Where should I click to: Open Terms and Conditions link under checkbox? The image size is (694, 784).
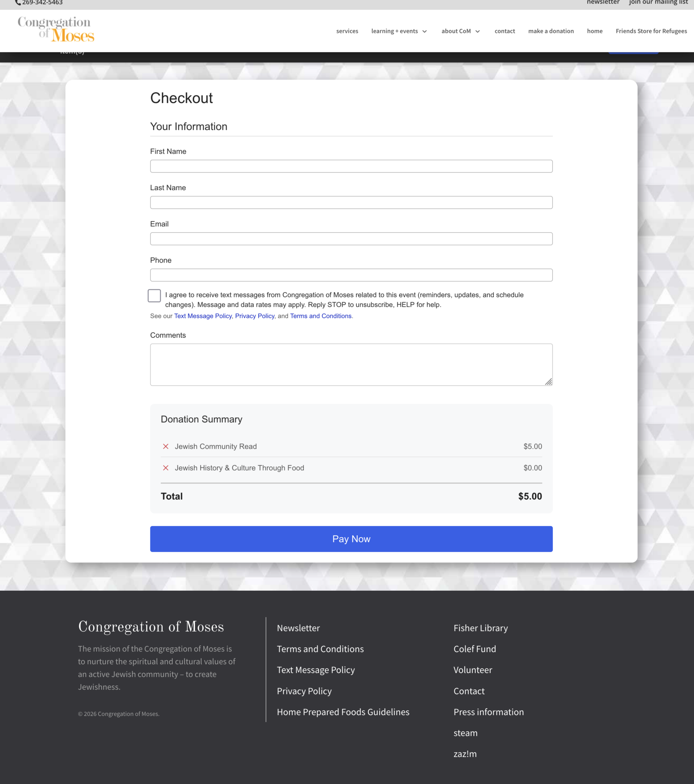click(321, 316)
